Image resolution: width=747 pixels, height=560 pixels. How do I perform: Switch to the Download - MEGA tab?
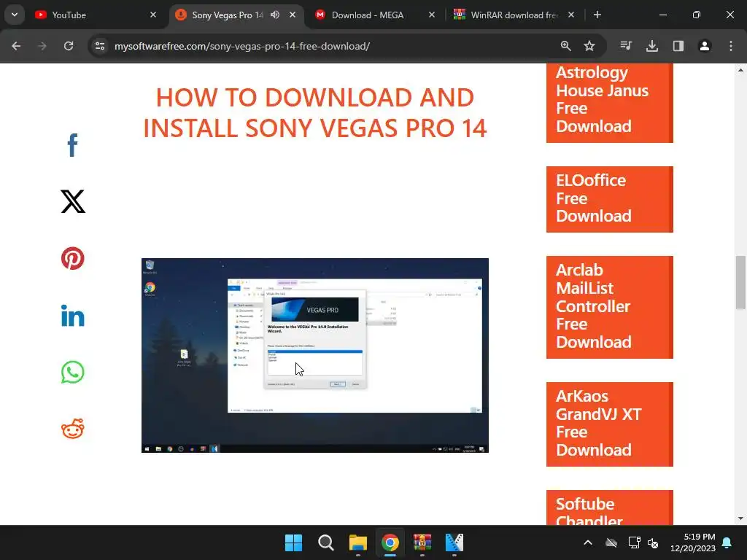(x=376, y=15)
